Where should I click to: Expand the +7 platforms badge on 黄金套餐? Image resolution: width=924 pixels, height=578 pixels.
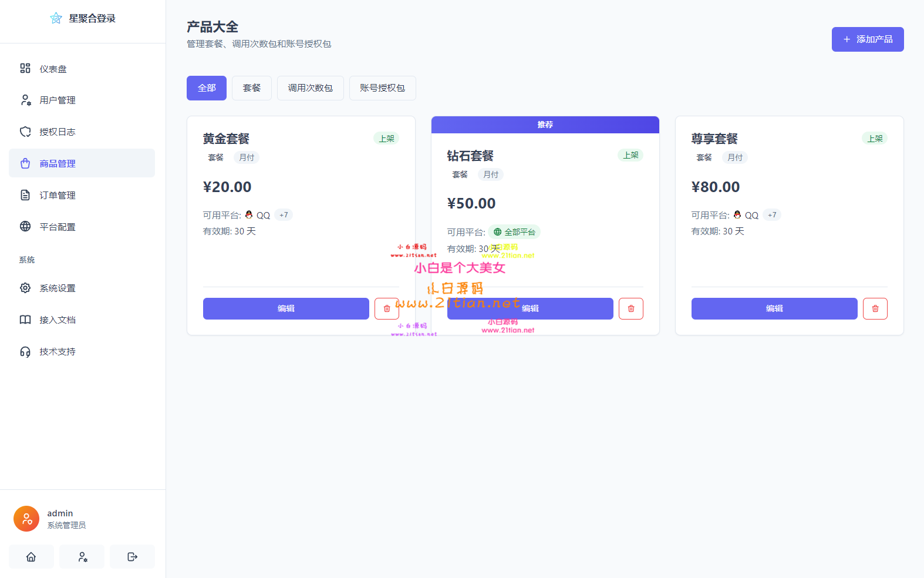[284, 215]
